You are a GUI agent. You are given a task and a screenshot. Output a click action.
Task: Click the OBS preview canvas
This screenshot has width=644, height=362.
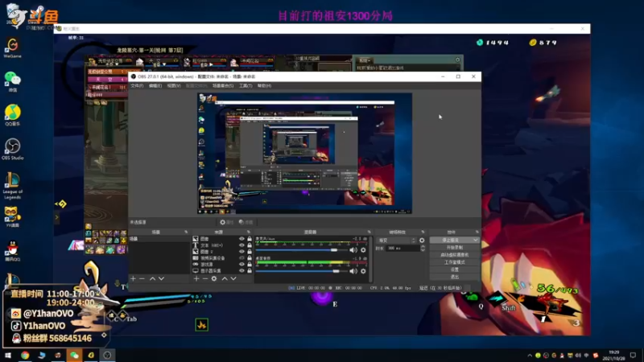(304, 154)
